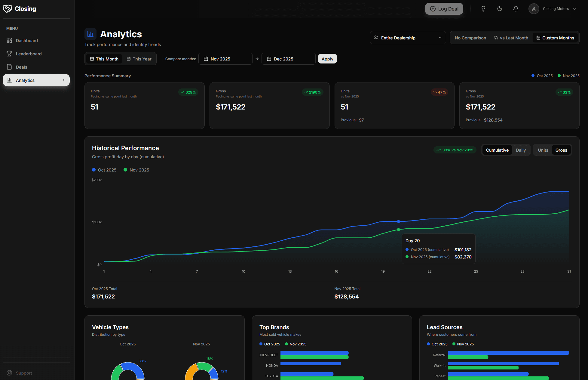The image size is (588, 380).
Task: Open the Support icon at sidebar bottom
Action: [9, 373]
